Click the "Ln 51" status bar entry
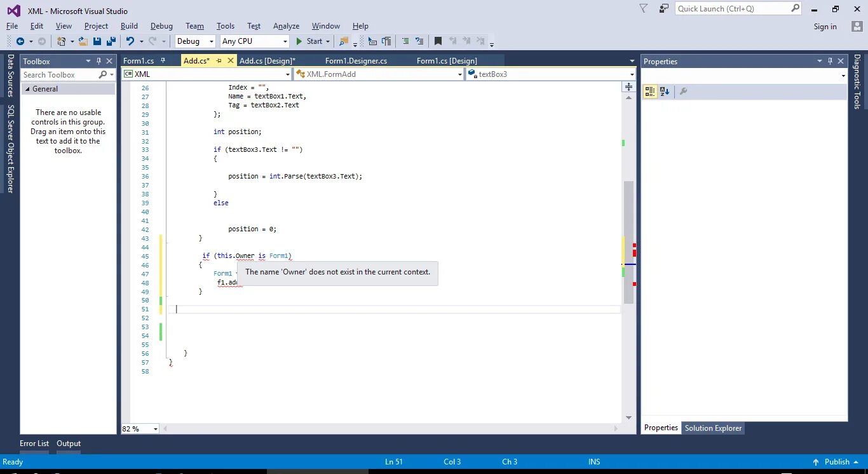868x474 pixels. pyautogui.click(x=394, y=462)
